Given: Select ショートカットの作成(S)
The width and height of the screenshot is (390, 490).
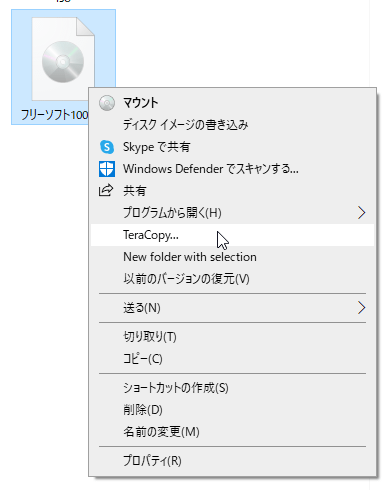Looking at the screenshot, I should pos(232,388).
